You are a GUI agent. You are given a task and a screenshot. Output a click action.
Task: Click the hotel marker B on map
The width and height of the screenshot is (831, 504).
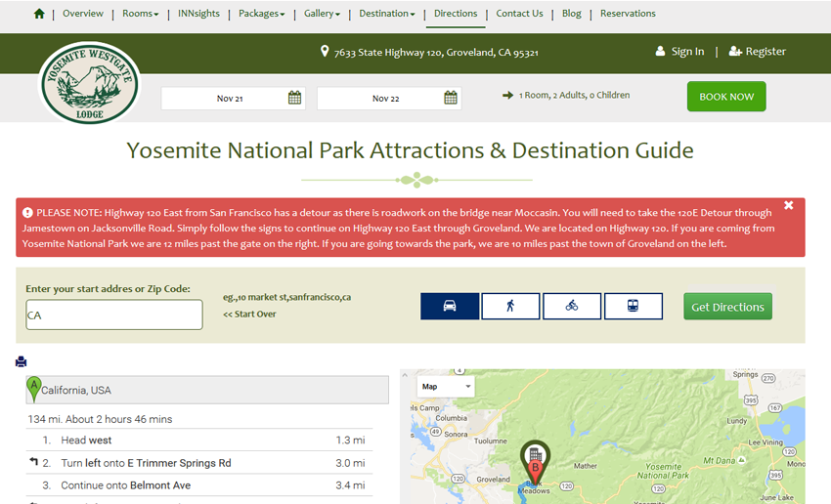(x=536, y=462)
